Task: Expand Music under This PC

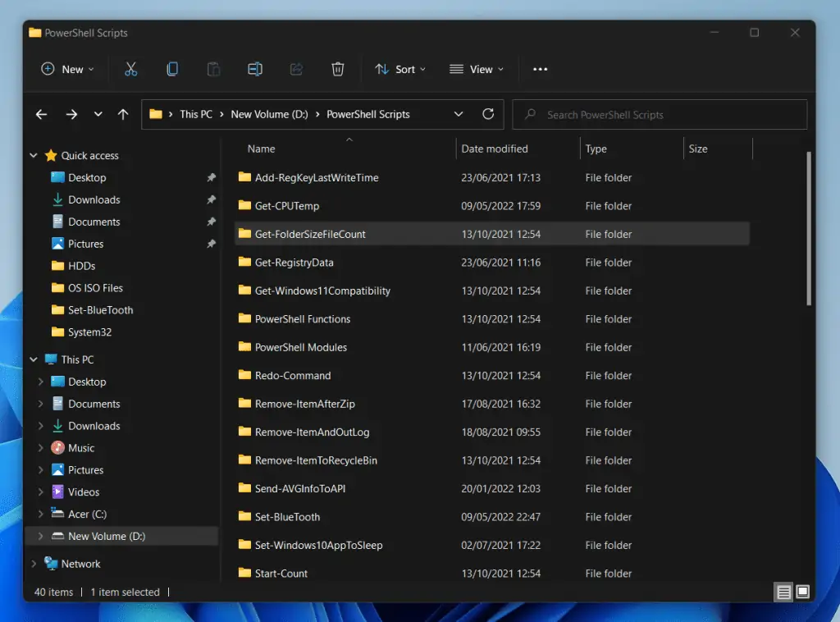Action: 40,448
